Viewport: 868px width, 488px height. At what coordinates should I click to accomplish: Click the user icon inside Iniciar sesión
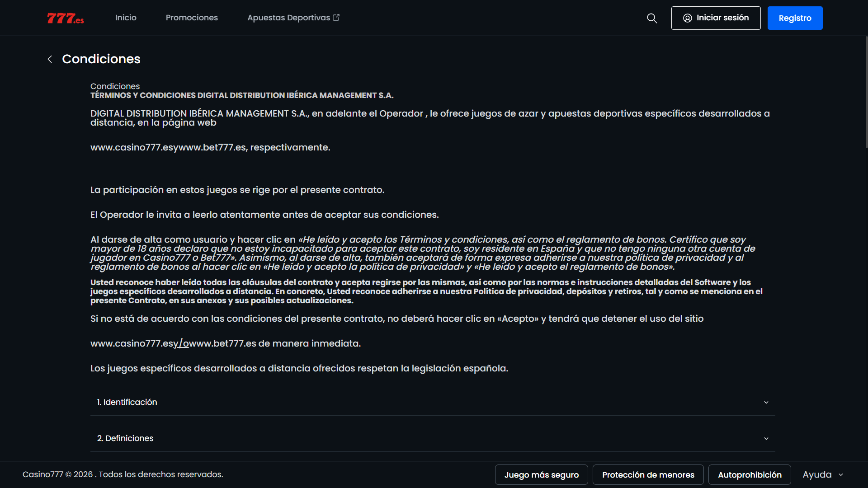[x=688, y=18]
